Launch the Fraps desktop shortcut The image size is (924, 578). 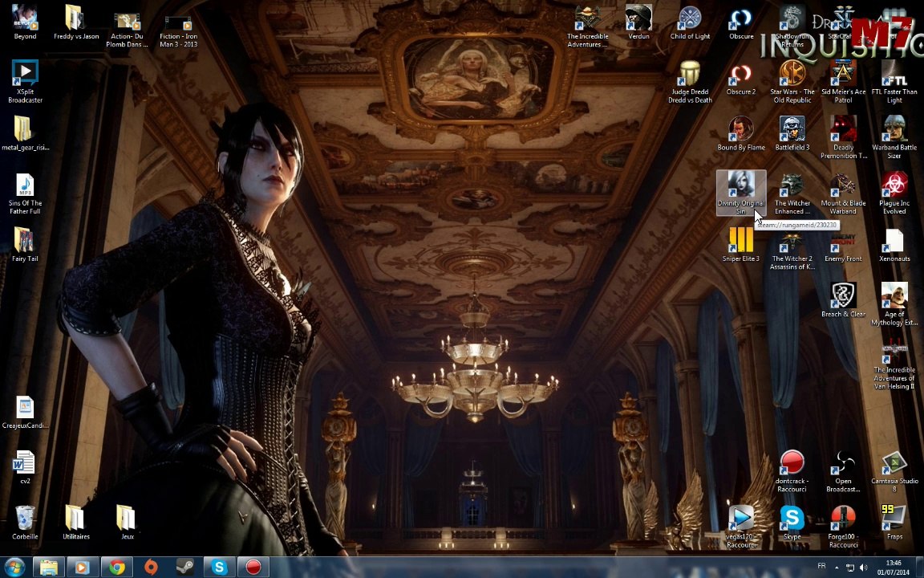click(894, 523)
